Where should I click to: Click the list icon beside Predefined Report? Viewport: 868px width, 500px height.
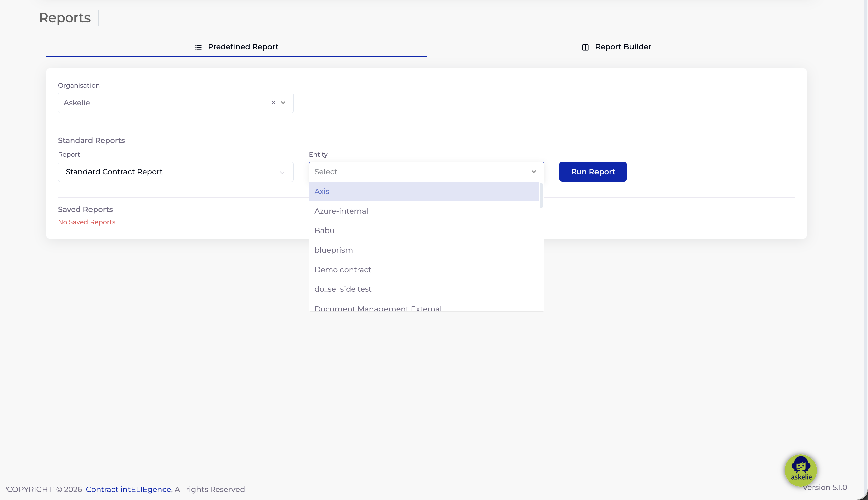[x=198, y=47]
